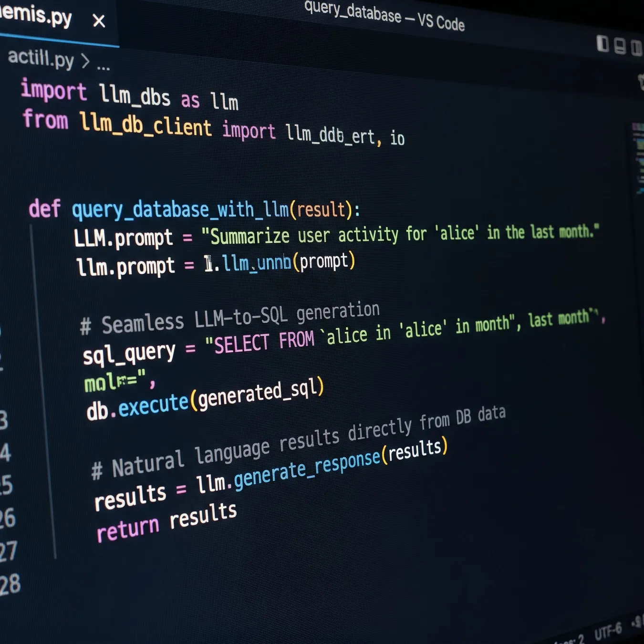Click the window title "query_database — VS Code"

[384, 15]
